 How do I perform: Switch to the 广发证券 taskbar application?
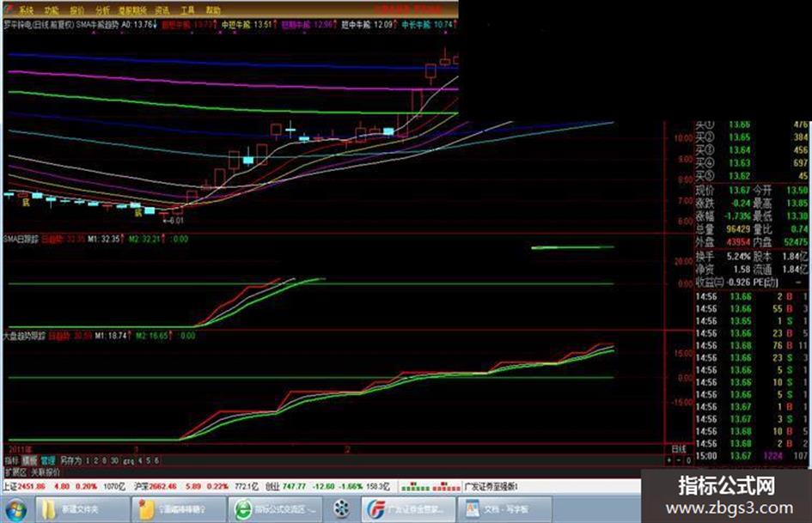409,509
